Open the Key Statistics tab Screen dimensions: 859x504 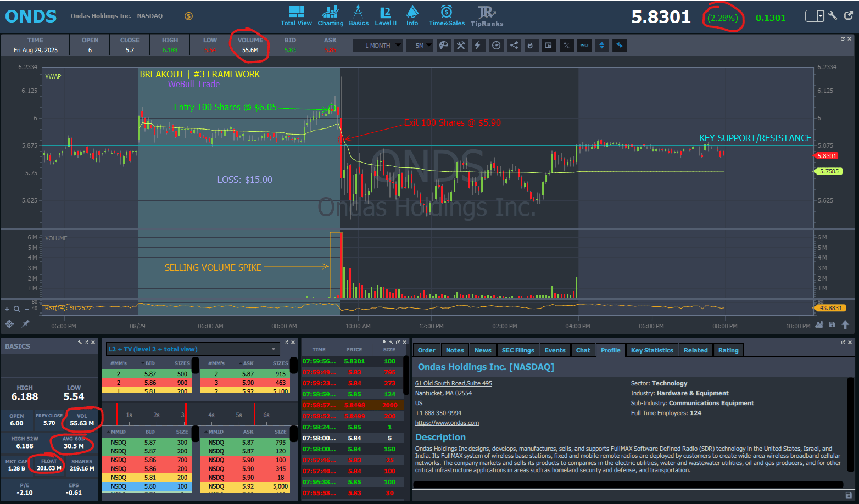(x=652, y=350)
